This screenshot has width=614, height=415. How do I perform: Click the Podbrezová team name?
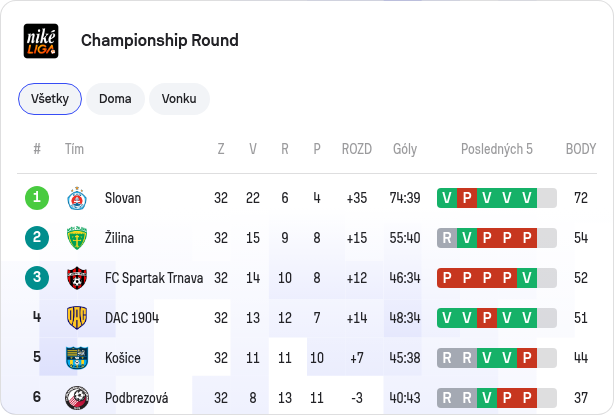coord(137,398)
